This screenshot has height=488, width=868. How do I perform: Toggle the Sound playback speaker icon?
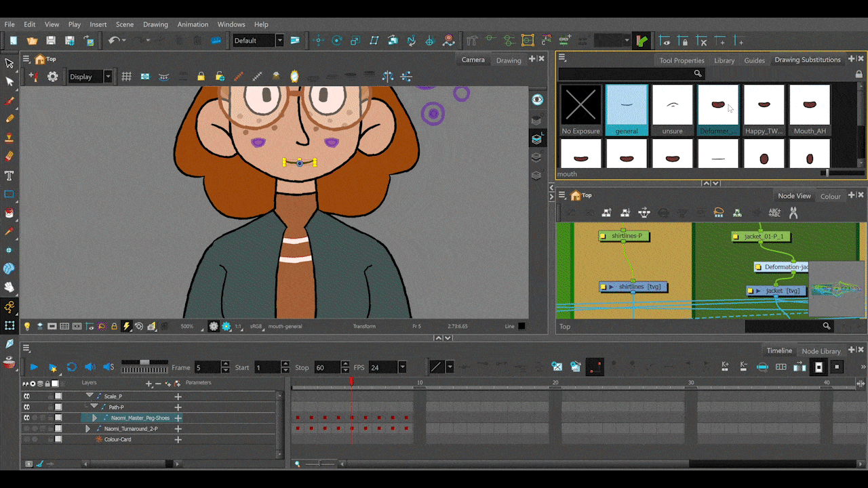(x=90, y=367)
